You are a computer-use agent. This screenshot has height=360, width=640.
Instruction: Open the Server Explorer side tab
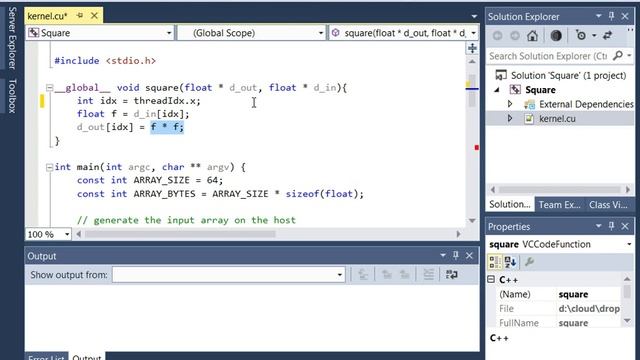point(12,38)
